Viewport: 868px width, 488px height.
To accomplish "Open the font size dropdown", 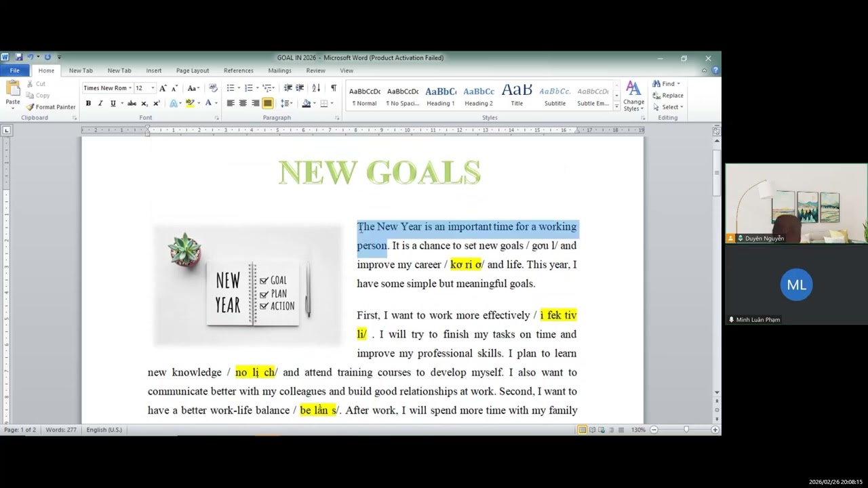I will [x=153, y=88].
